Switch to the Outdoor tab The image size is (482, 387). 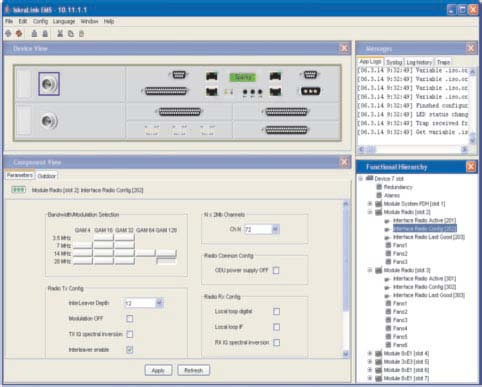(x=46, y=176)
